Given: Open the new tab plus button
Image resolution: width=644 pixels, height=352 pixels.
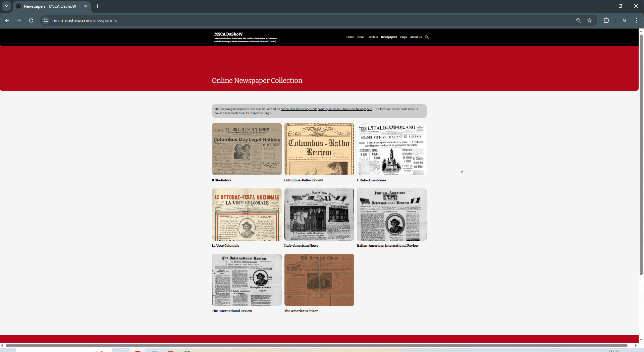Looking at the screenshot, I should [98, 6].
